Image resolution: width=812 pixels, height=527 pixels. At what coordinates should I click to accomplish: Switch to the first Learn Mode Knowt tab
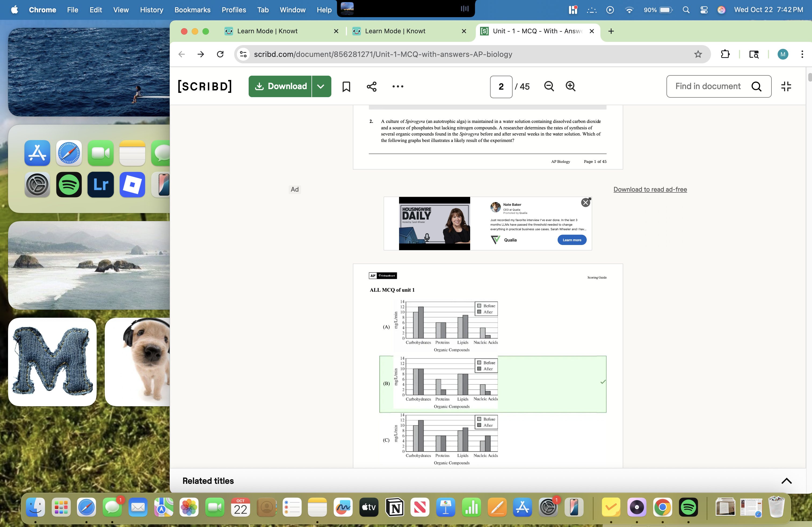click(267, 31)
